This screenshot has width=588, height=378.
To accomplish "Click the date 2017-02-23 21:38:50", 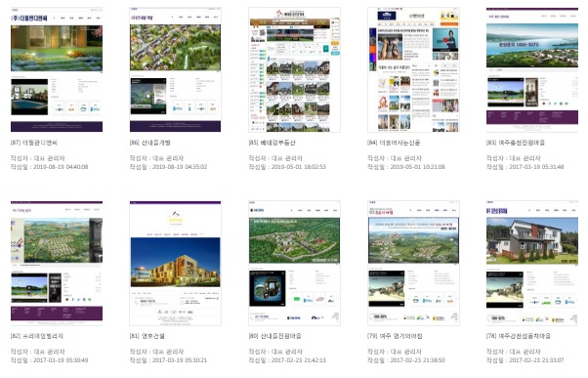I will pos(417,360).
